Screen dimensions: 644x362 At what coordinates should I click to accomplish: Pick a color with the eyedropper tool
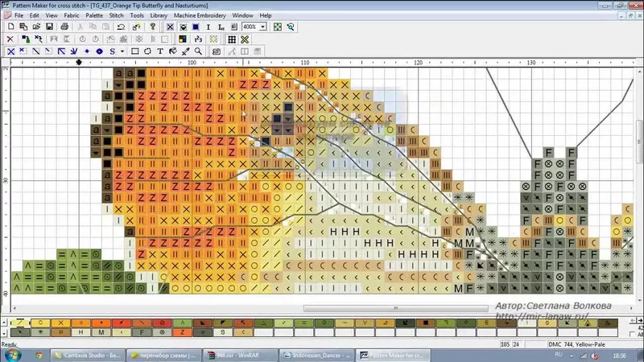[186, 51]
